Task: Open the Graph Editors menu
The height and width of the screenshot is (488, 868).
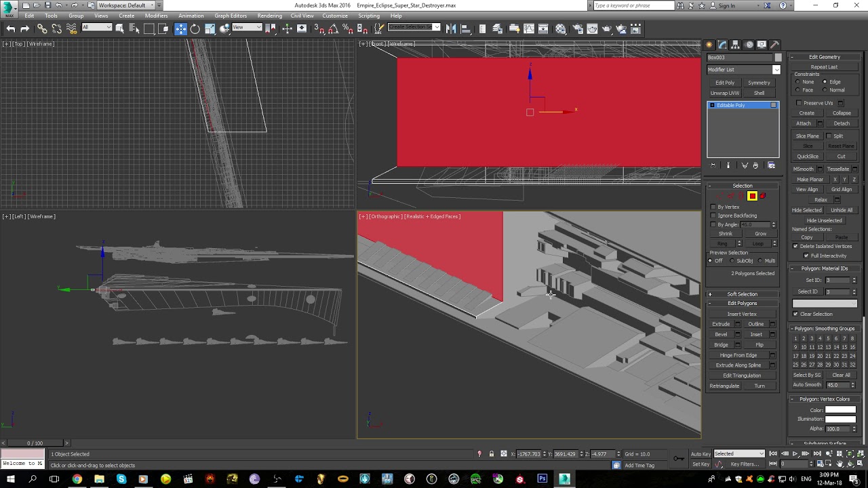Action: [x=231, y=16]
